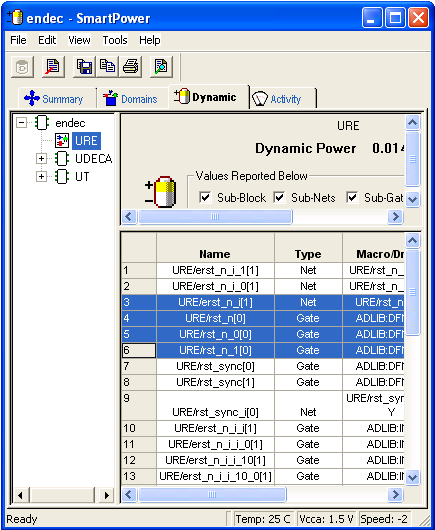Image resolution: width=435 pixels, height=530 pixels.
Task: Click the copy toolbar icon
Action: (x=107, y=67)
